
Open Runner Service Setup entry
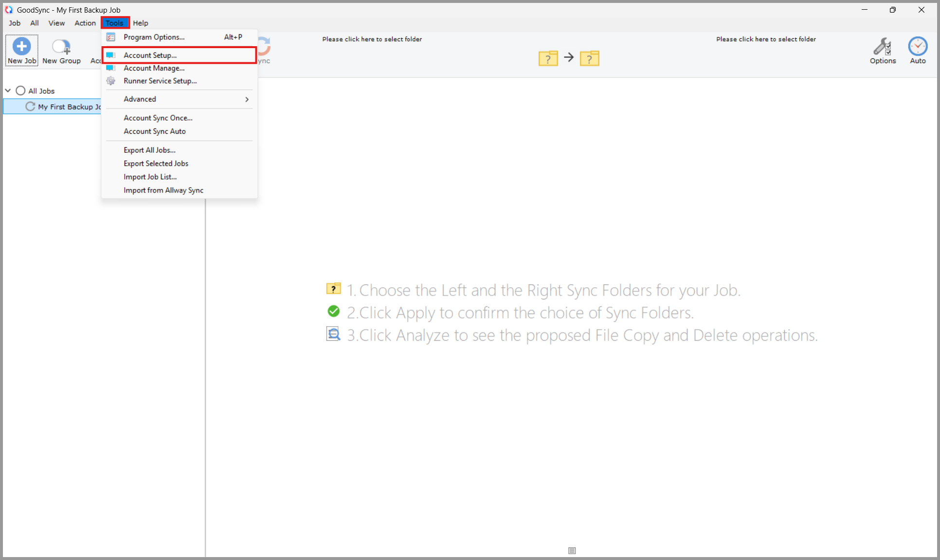180,81
